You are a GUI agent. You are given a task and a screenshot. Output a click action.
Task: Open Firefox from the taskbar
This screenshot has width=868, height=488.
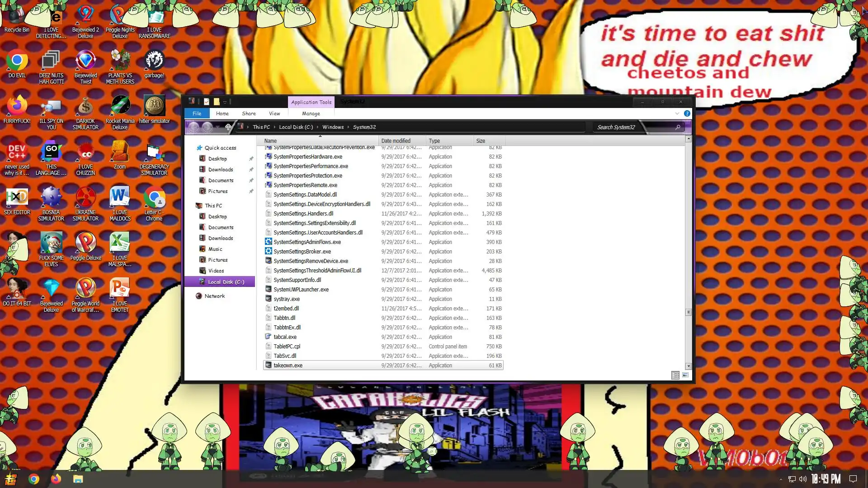click(x=56, y=479)
